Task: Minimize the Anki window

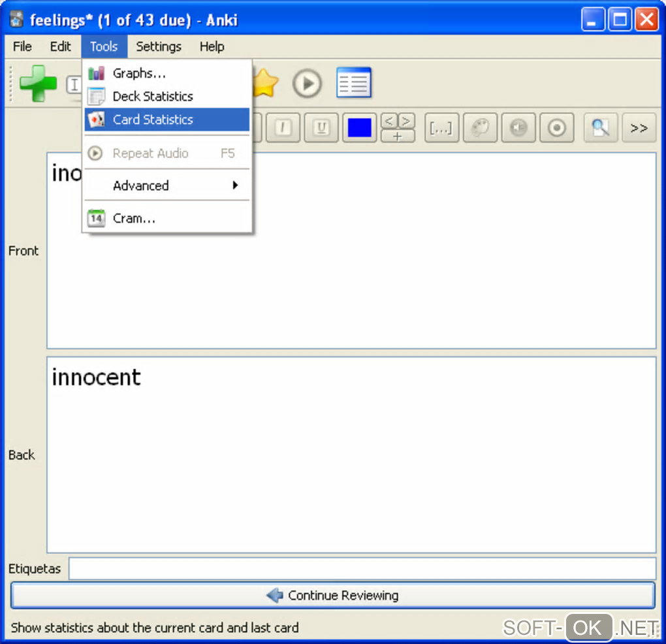Action: [593, 20]
